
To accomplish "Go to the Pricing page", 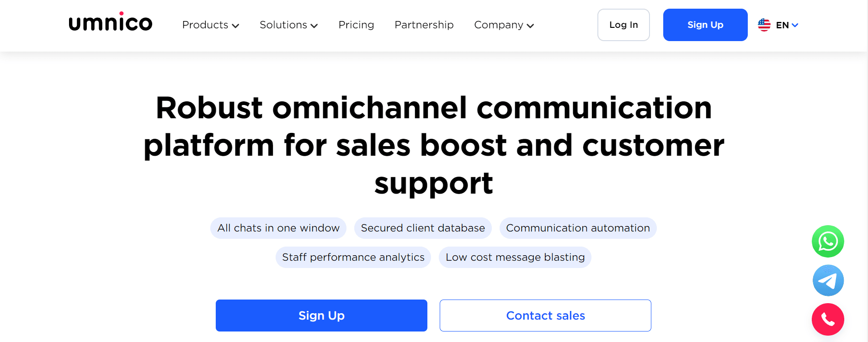I will click(x=356, y=25).
